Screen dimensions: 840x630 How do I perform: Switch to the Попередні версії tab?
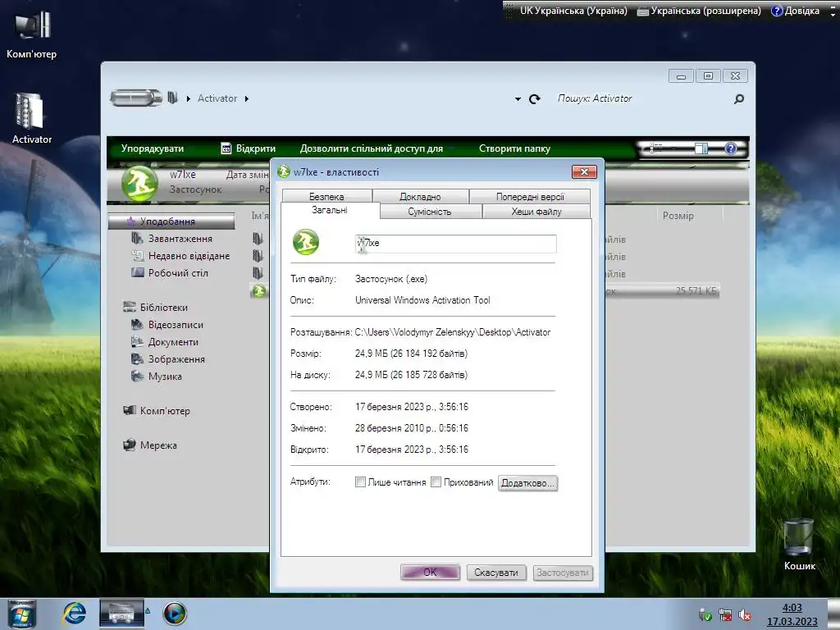[530, 197]
